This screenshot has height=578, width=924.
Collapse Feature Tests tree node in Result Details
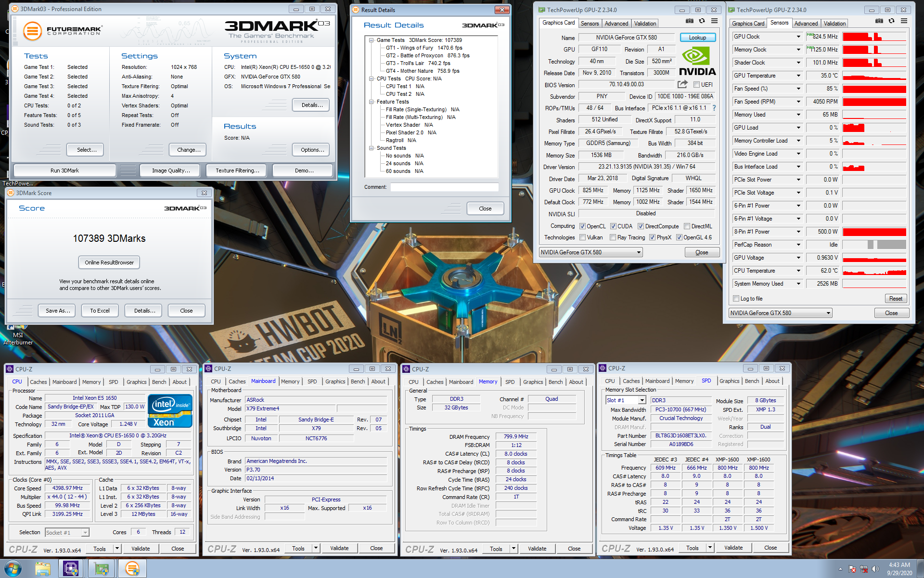(372, 102)
